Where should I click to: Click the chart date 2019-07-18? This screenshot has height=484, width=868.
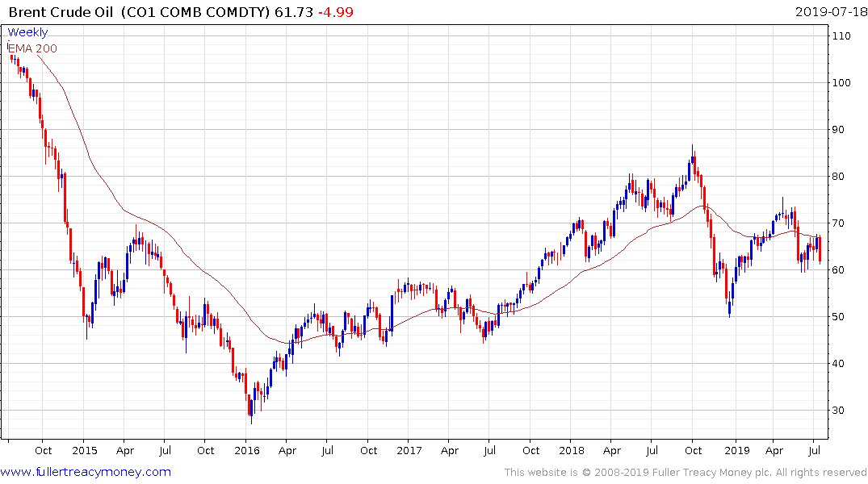(831, 12)
